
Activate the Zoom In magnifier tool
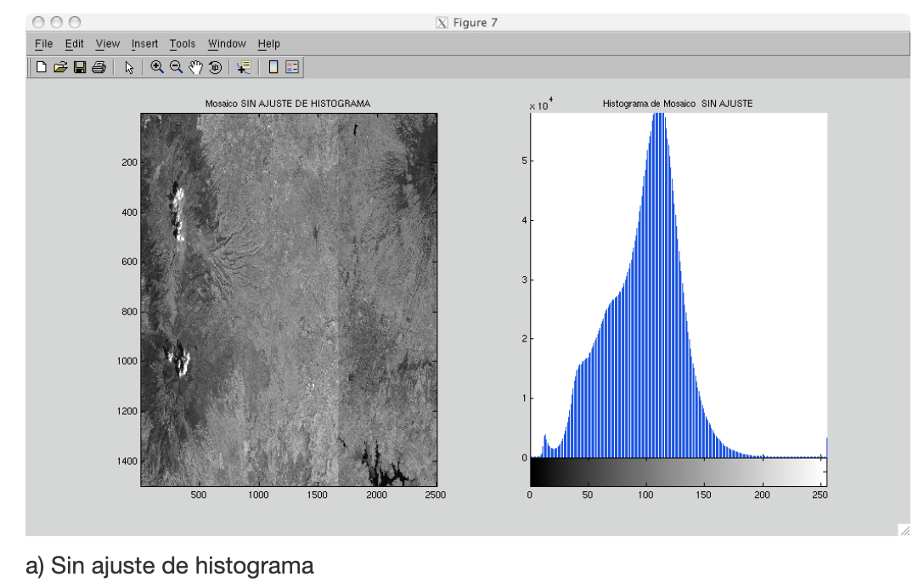point(158,68)
